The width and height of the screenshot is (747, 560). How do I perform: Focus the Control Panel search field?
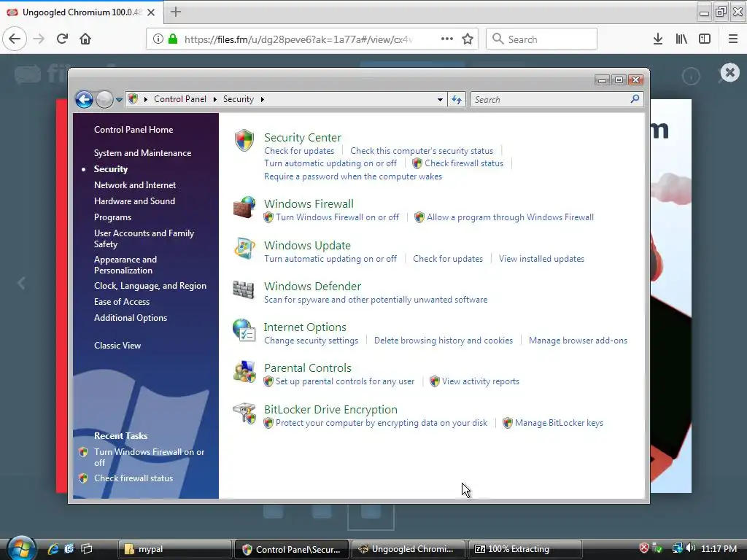pos(550,99)
